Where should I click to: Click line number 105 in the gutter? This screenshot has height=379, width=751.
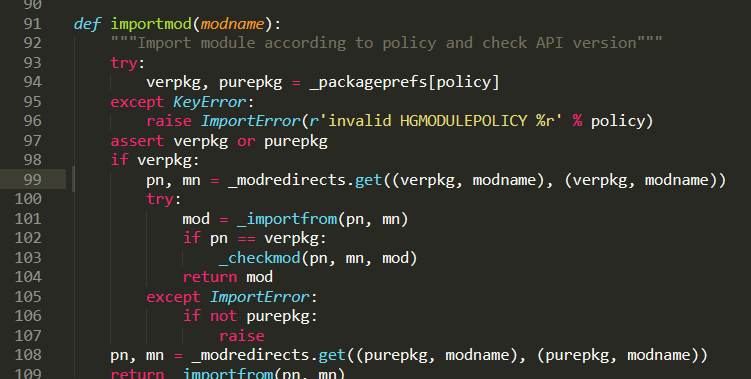pyautogui.click(x=28, y=297)
